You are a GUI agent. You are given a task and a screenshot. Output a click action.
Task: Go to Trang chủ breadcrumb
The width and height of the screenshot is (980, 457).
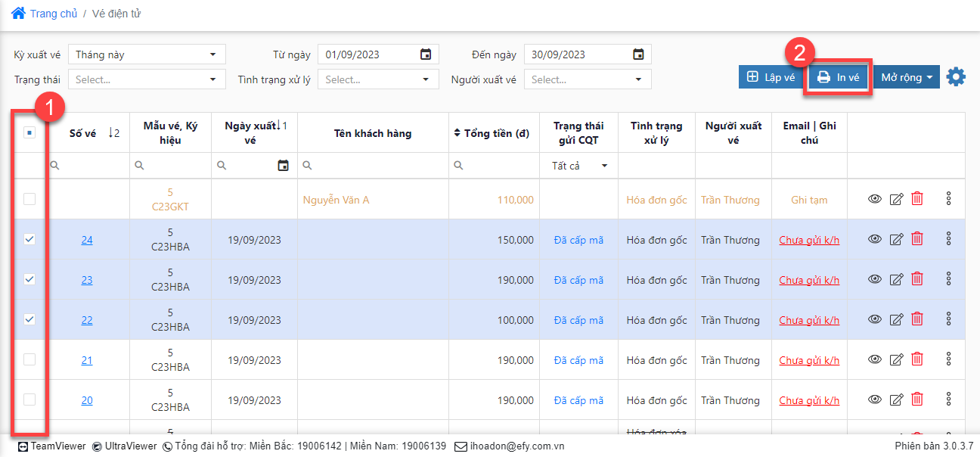[x=52, y=14]
